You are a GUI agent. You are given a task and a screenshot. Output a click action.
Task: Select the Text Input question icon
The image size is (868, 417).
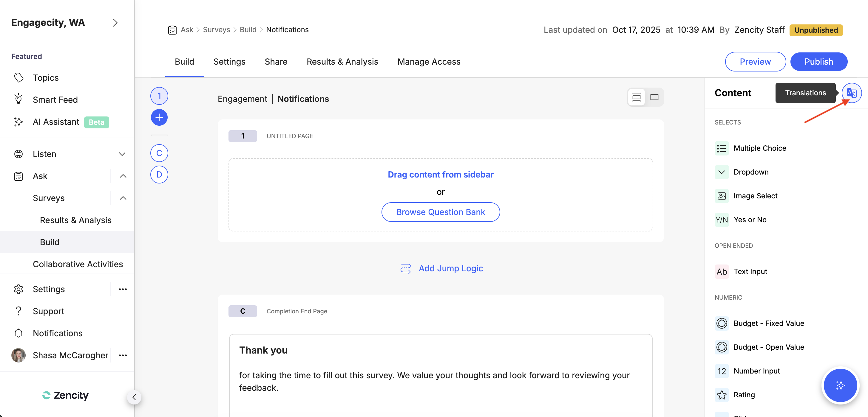click(722, 271)
